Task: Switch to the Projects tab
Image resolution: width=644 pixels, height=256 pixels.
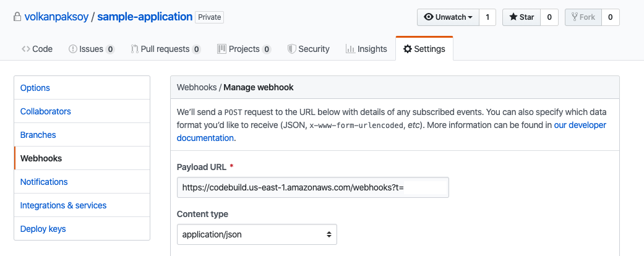Action: coord(244,49)
